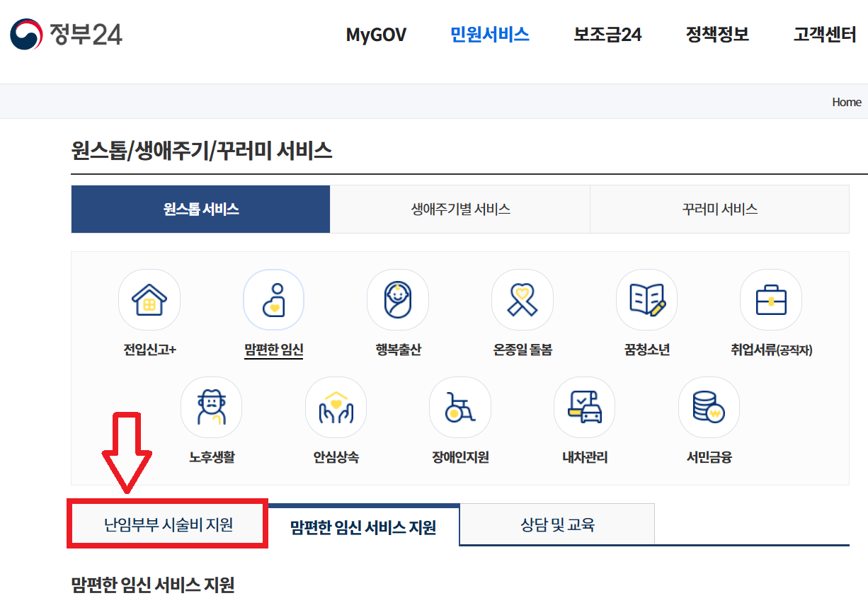Open the 보조금24 menu

pyautogui.click(x=607, y=34)
